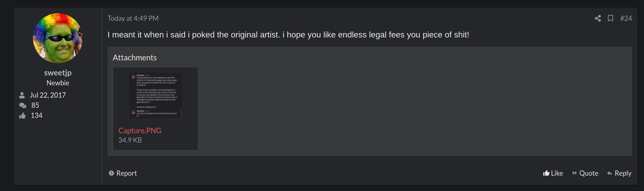Reply to this post
Screen dimensions: 644x191
click(x=623, y=173)
